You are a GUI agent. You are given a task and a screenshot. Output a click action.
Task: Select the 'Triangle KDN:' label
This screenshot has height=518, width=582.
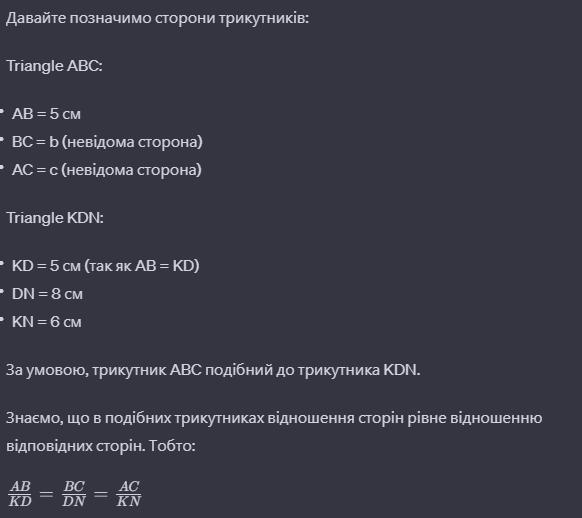pyautogui.click(x=55, y=218)
